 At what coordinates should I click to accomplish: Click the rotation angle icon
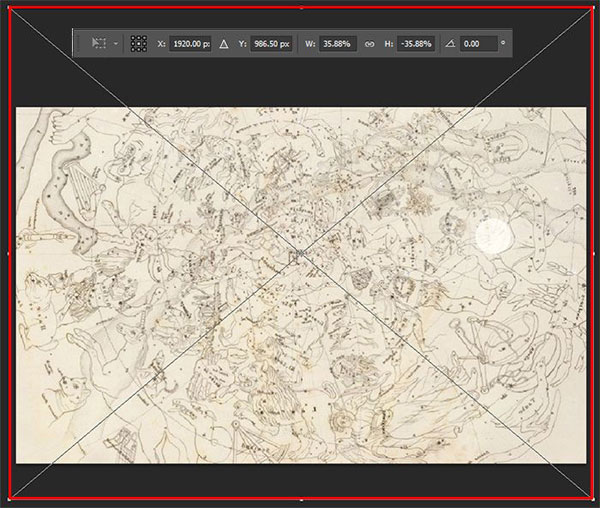pos(450,44)
